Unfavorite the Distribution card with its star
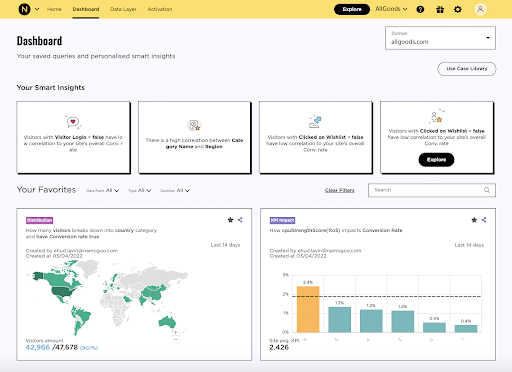This screenshot has height=372, width=512. click(230, 220)
